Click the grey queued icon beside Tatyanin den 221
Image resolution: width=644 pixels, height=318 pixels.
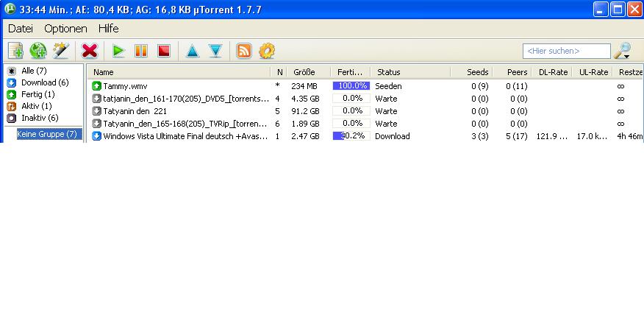pos(96,111)
